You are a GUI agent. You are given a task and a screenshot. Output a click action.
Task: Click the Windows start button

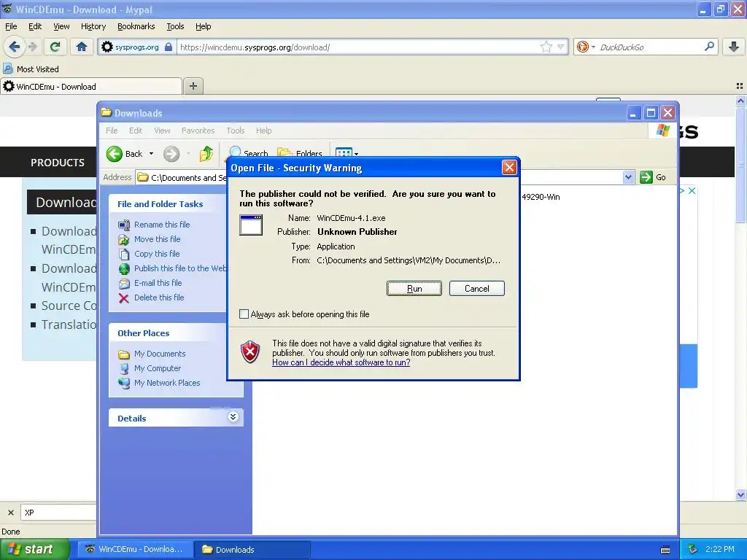click(x=35, y=549)
